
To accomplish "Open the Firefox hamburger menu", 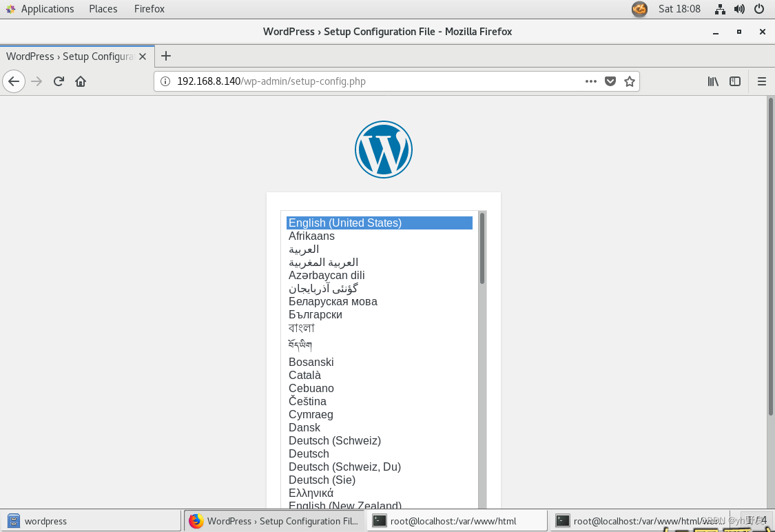I will click(x=762, y=81).
